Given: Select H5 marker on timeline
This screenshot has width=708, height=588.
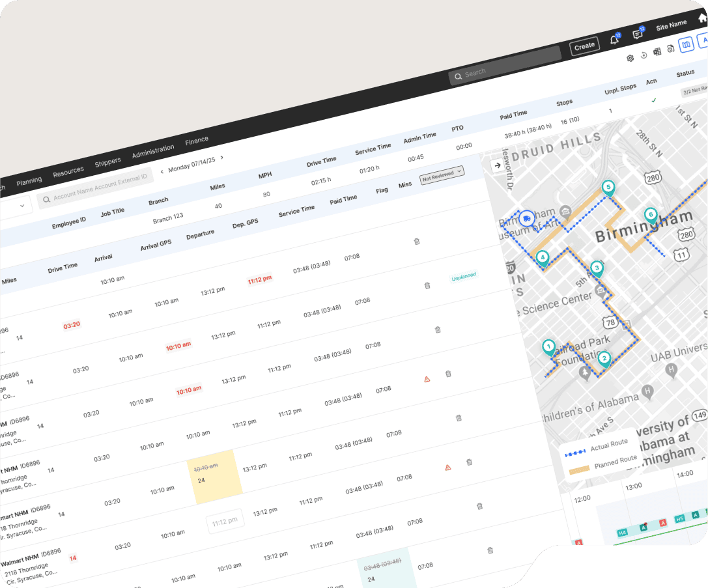Looking at the screenshot, I should pos(679,519).
